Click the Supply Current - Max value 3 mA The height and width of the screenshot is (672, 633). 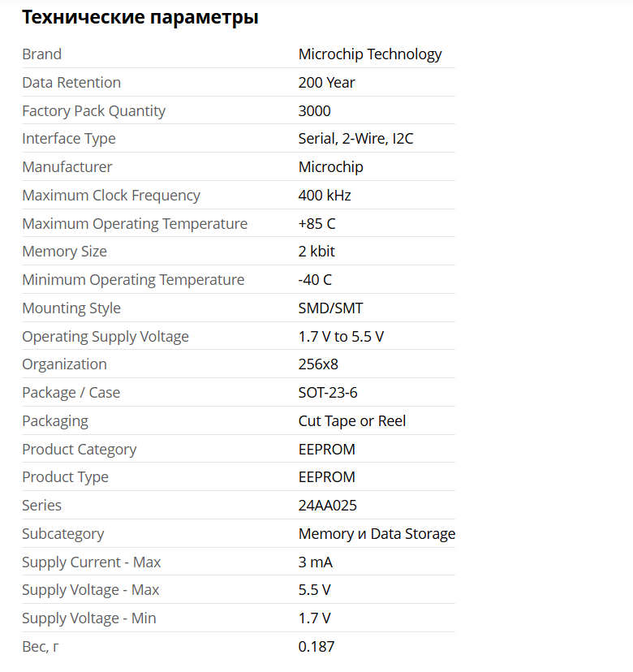(x=316, y=562)
